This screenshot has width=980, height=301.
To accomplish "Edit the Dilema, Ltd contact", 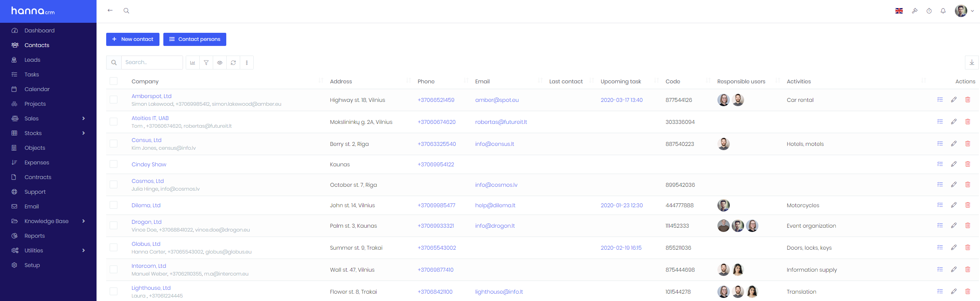I will click(x=954, y=205).
